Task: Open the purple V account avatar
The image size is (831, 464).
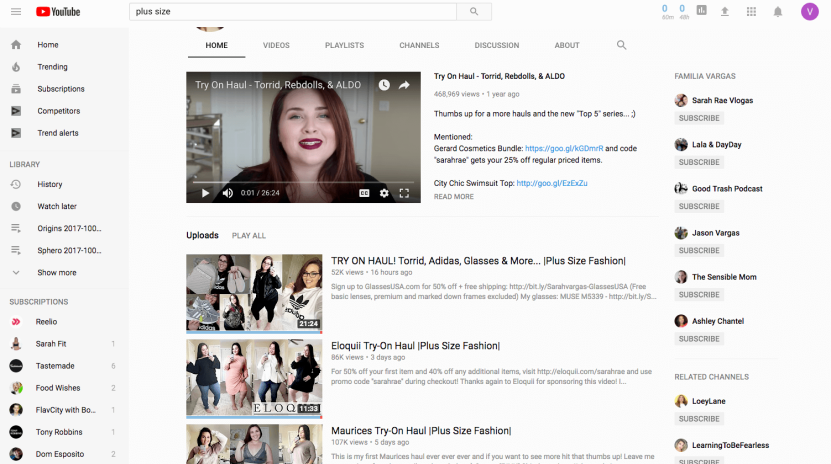Action: pyautogui.click(x=809, y=11)
